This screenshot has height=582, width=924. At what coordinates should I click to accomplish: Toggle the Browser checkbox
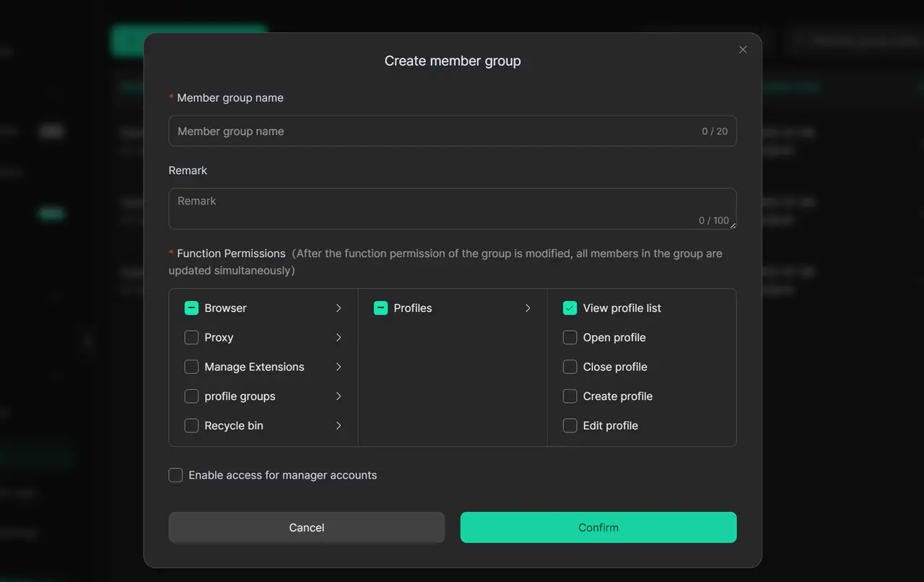tap(191, 308)
